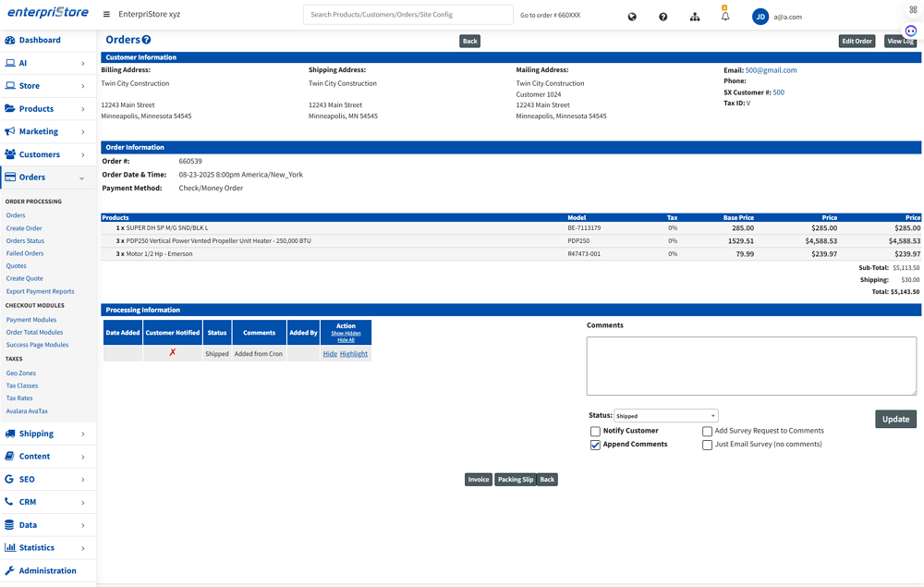Enable the Notify Customer checkbox
The image size is (924, 587).
(x=595, y=432)
